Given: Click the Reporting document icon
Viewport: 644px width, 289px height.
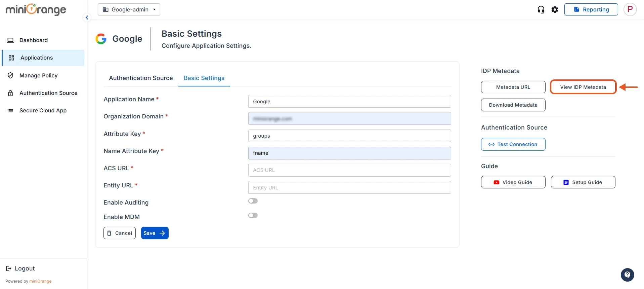Looking at the screenshot, I should point(576,9).
